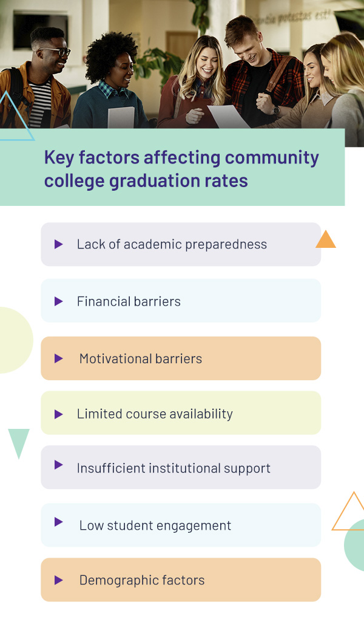Select the Financial barriers item
The height and width of the screenshot is (633, 364).
(x=181, y=301)
